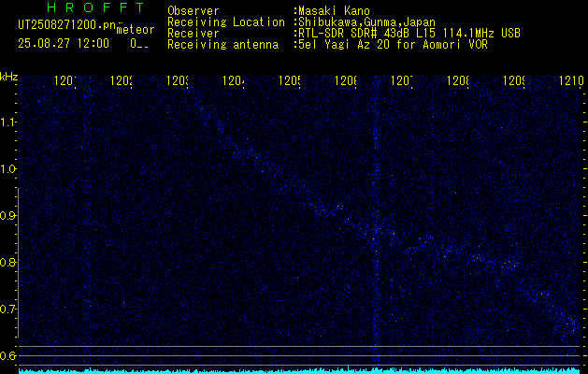Click the 1207 time marker

[402, 80]
